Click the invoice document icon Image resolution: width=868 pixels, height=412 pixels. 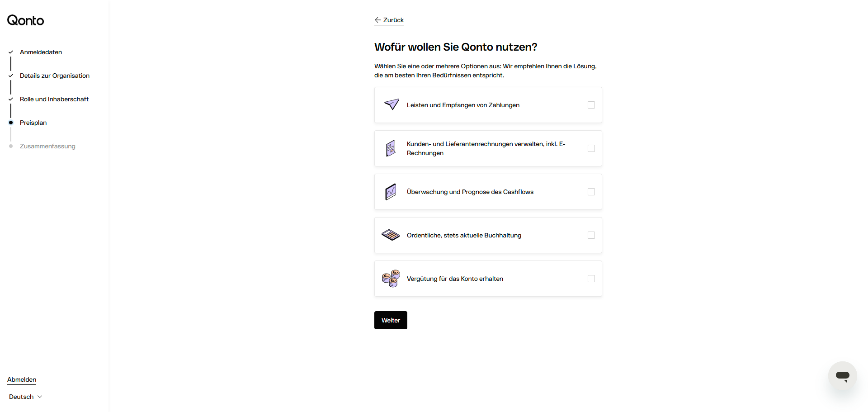tap(391, 148)
